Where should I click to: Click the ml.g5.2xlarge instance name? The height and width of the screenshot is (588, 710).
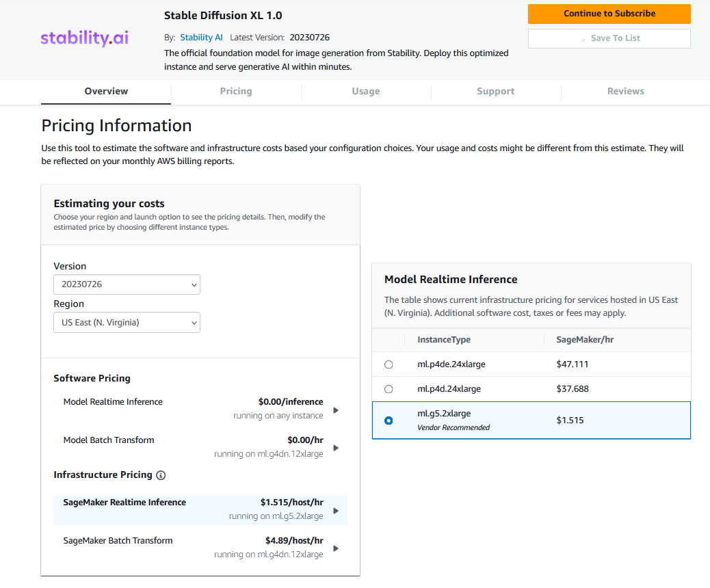pyautogui.click(x=444, y=413)
